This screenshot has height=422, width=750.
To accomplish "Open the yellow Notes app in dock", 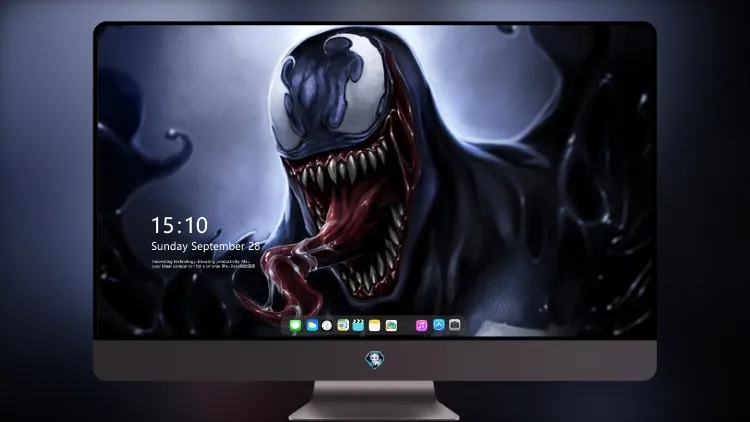I will point(375,325).
